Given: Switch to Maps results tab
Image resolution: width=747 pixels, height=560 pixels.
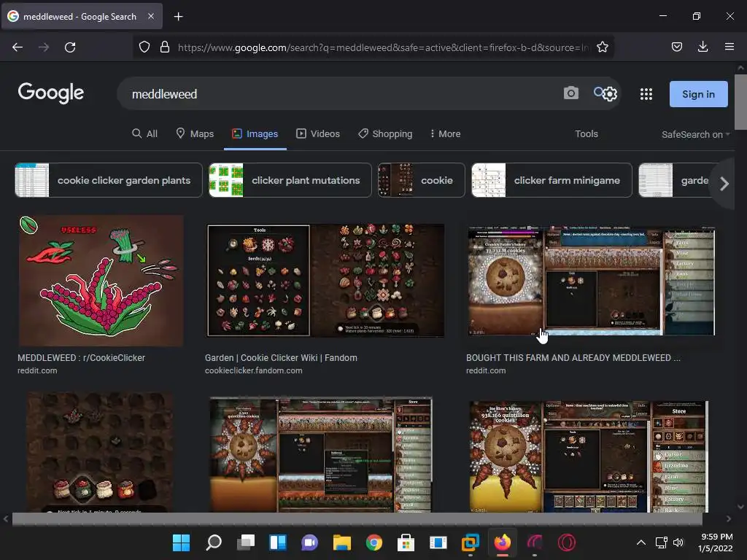Looking at the screenshot, I should [195, 134].
